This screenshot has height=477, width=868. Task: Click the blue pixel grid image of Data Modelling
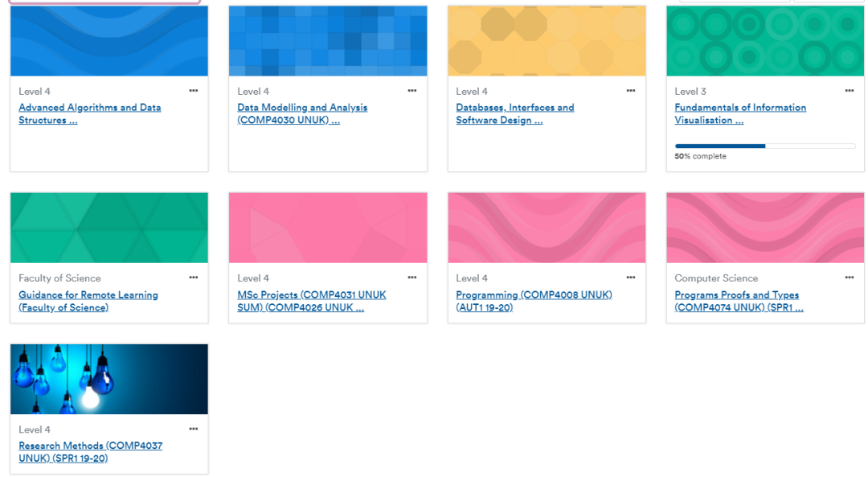point(328,41)
